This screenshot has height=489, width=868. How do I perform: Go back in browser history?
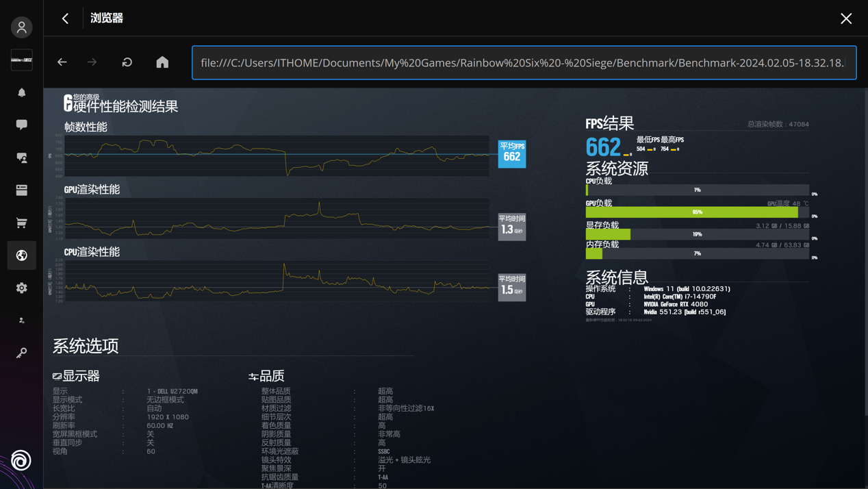pyautogui.click(x=62, y=62)
